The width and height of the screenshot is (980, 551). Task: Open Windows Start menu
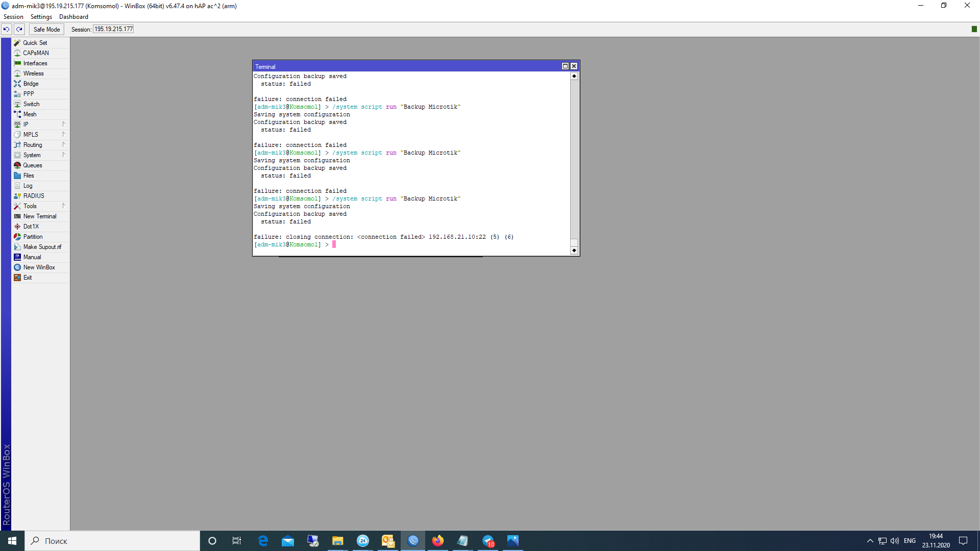12,541
